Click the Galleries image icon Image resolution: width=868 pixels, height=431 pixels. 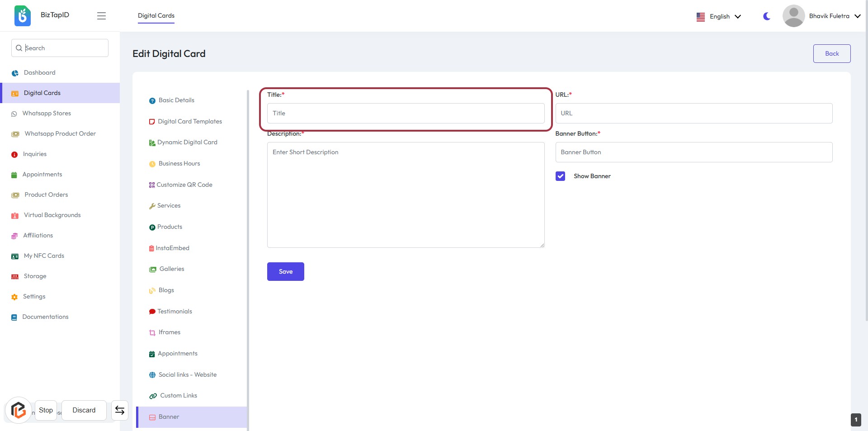point(153,270)
